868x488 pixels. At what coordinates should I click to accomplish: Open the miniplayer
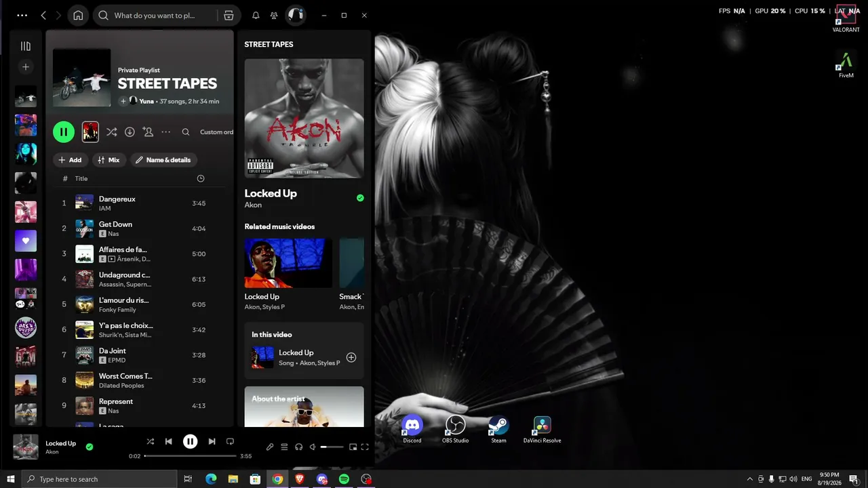(x=353, y=447)
